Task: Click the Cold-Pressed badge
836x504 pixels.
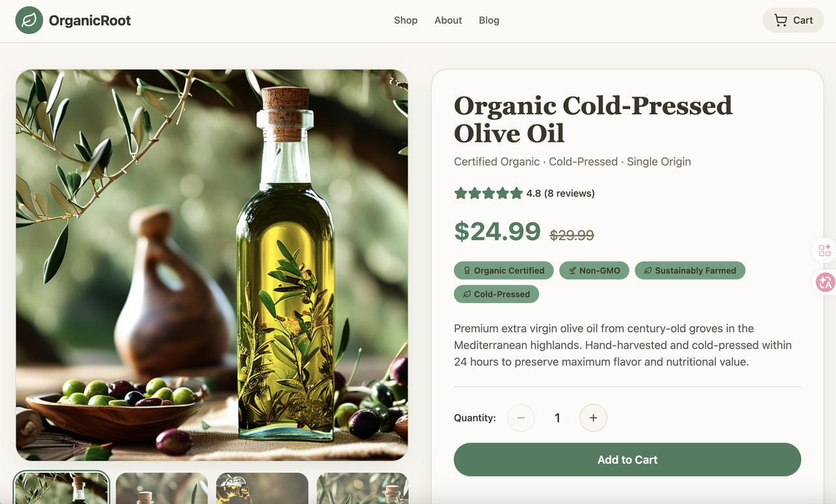Action: (496, 294)
